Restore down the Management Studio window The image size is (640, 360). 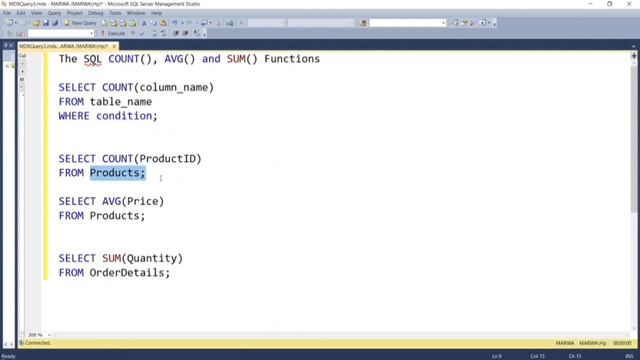(x=610, y=4)
